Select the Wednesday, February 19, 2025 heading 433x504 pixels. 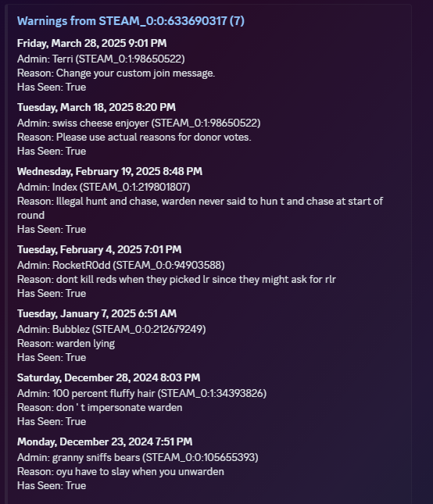tap(109, 171)
